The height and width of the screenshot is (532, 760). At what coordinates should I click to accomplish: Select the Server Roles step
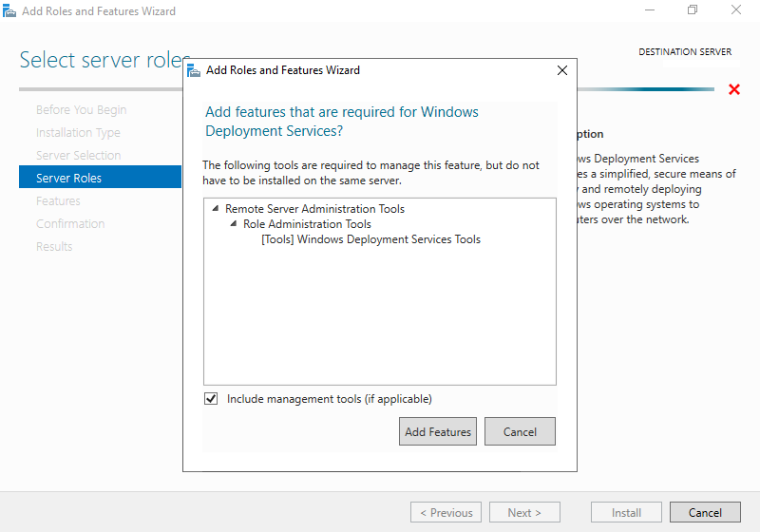(x=100, y=177)
